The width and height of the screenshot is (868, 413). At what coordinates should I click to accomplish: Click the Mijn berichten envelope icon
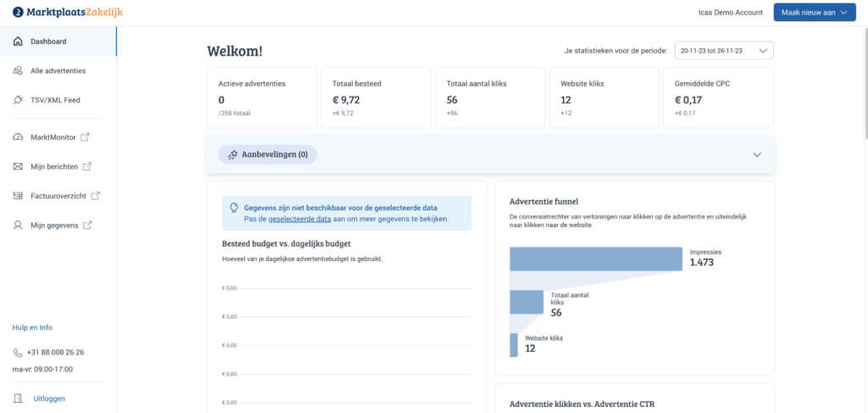pyautogui.click(x=18, y=166)
